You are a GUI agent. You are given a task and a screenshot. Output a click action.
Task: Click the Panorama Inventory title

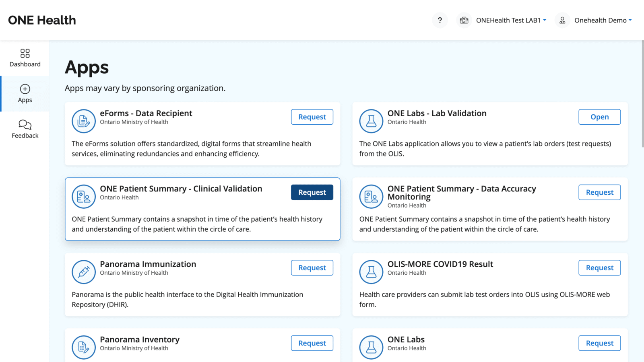point(140,340)
